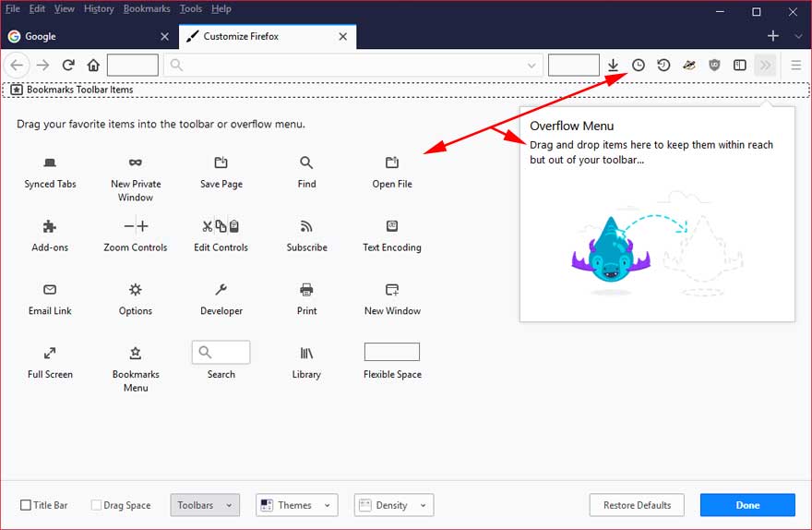The height and width of the screenshot is (530, 812).
Task: Click the shield icon in toolbar
Action: (x=714, y=66)
